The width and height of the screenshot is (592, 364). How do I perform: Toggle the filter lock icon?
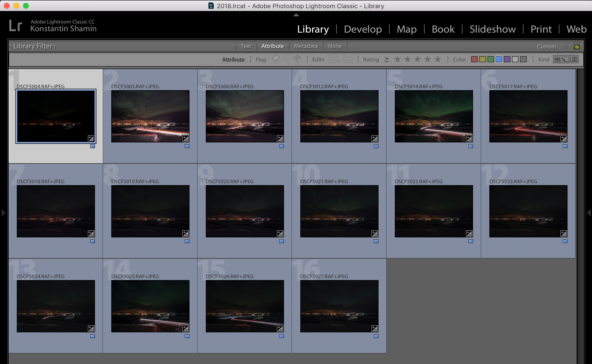point(577,46)
